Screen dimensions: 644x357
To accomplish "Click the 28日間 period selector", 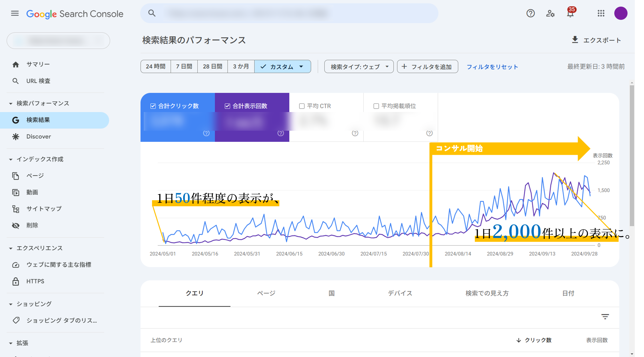I will coord(212,66).
